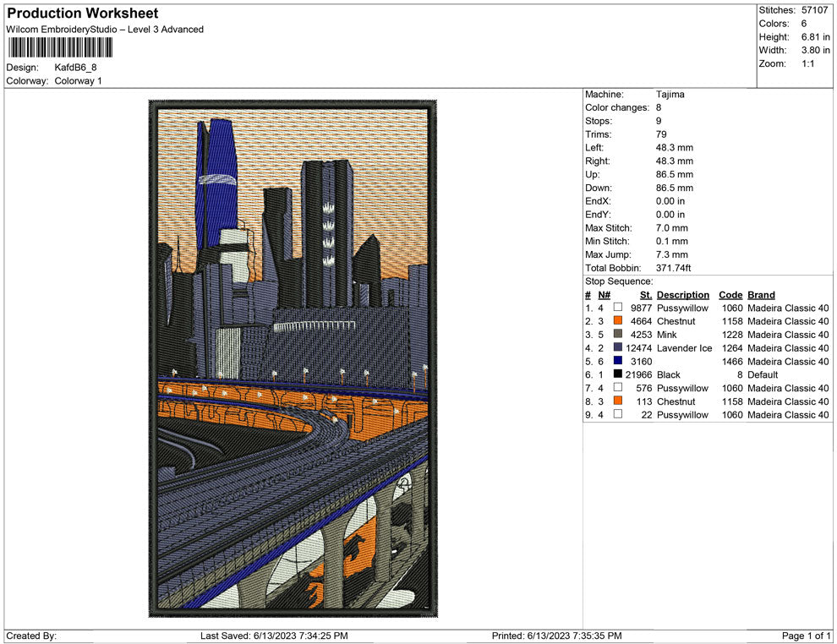Click the Width value '3.80 in'
Image resolution: width=837 pixels, height=644 pixels.
click(815, 50)
